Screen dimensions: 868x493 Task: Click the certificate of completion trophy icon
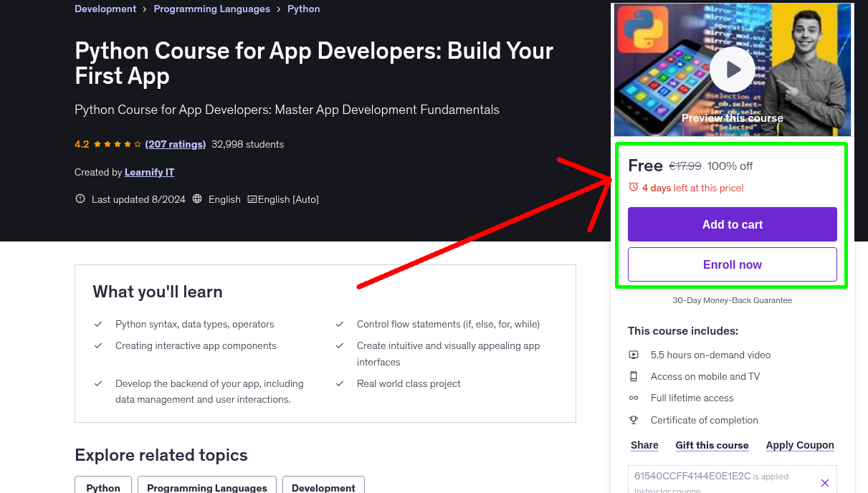634,419
